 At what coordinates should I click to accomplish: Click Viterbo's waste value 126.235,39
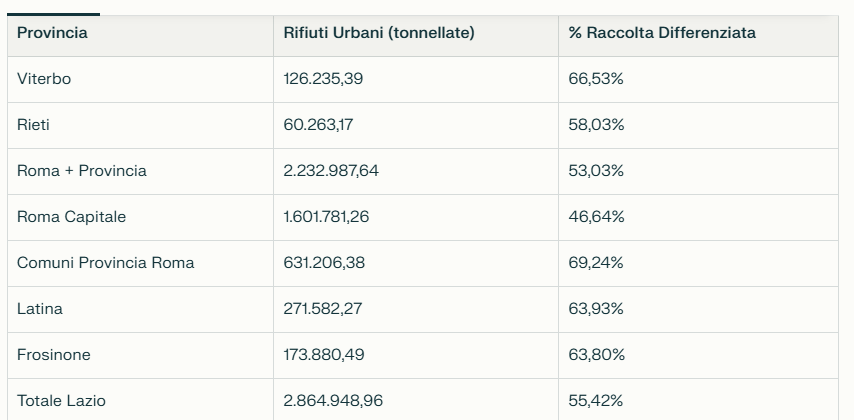coord(323,79)
